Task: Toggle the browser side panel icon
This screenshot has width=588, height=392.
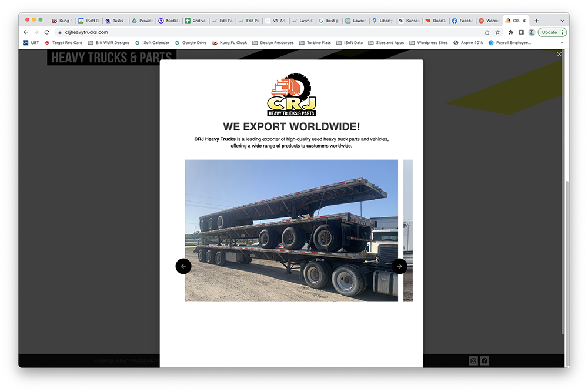Action: pos(521,32)
